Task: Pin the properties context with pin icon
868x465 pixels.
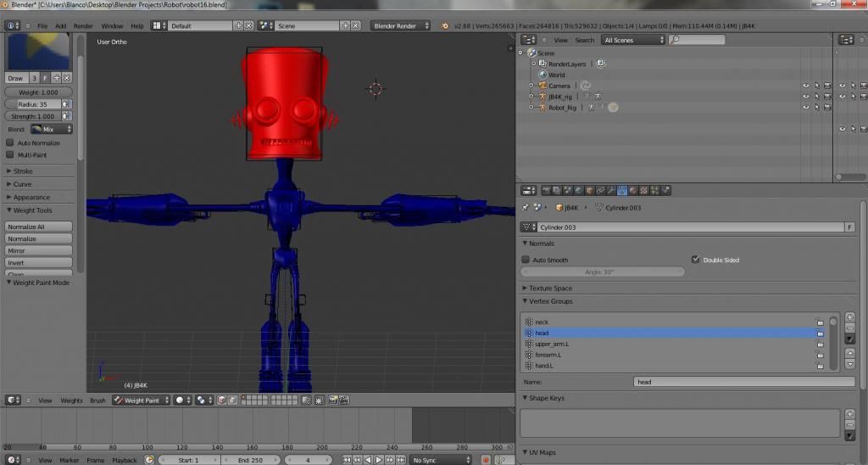Action: [526, 208]
